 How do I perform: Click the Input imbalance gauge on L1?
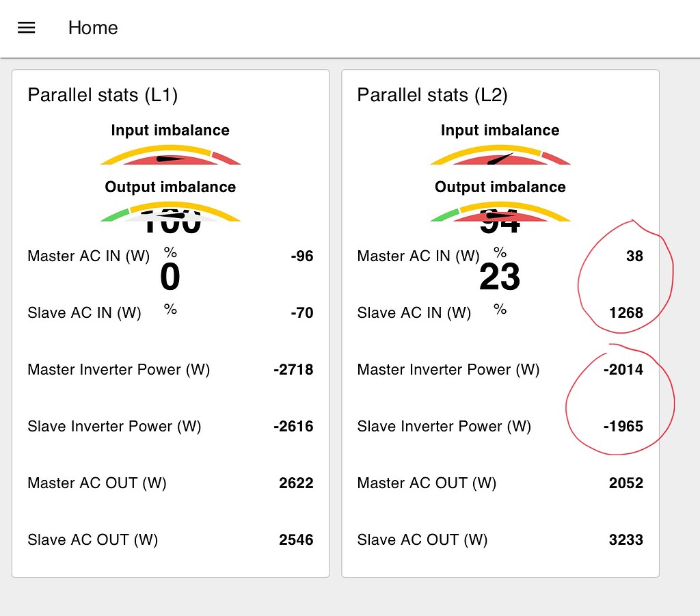click(170, 155)
